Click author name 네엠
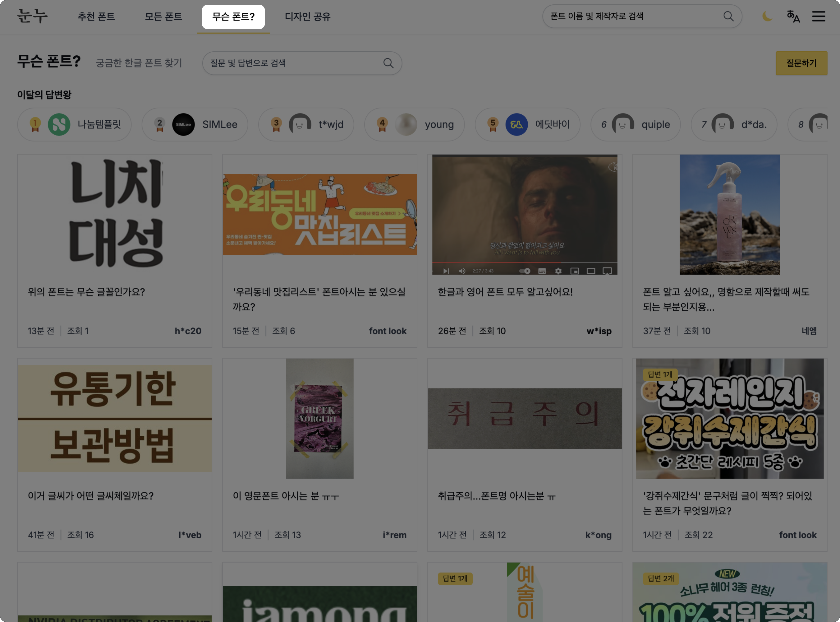Screen dimensions: 840x622 (809, 331)
